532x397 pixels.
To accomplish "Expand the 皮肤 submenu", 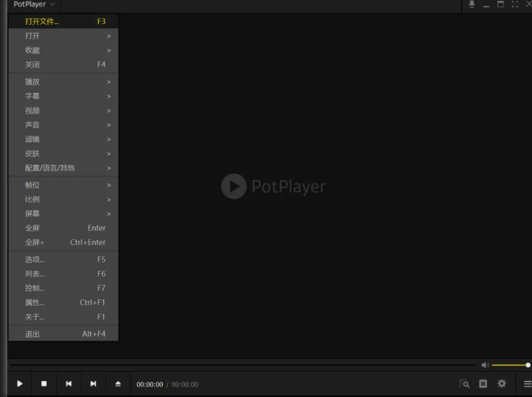I will [64, 154].
